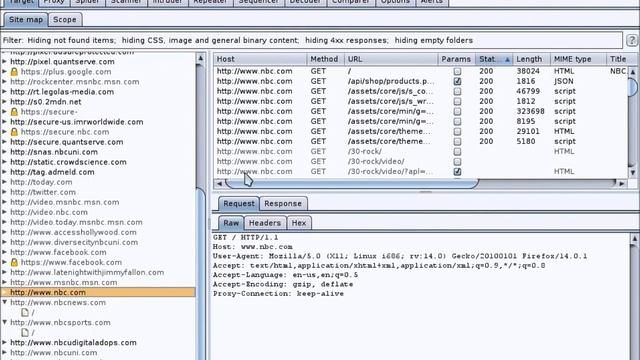Image resolution: width=640 pixels, height=360 pixels.
Task: Expand the s0.2mdn.net tree node
Action: point(4,102)
